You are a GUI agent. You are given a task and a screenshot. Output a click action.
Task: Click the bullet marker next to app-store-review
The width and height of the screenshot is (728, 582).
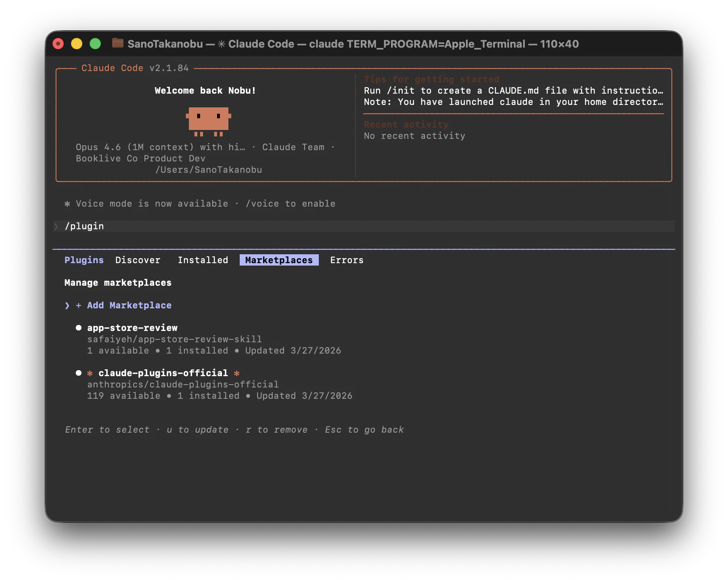click(79, 328)
